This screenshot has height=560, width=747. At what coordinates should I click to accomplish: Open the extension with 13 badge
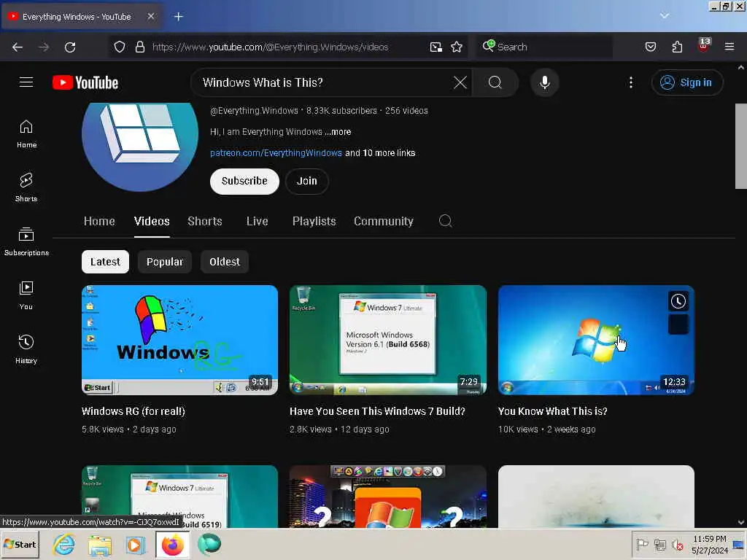click(703, 46)
